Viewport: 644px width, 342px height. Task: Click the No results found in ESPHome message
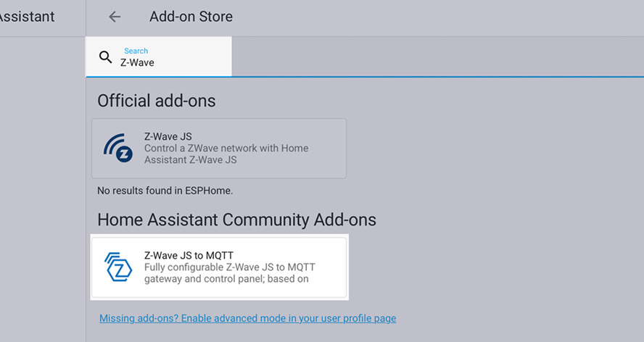tap(165, 191)
